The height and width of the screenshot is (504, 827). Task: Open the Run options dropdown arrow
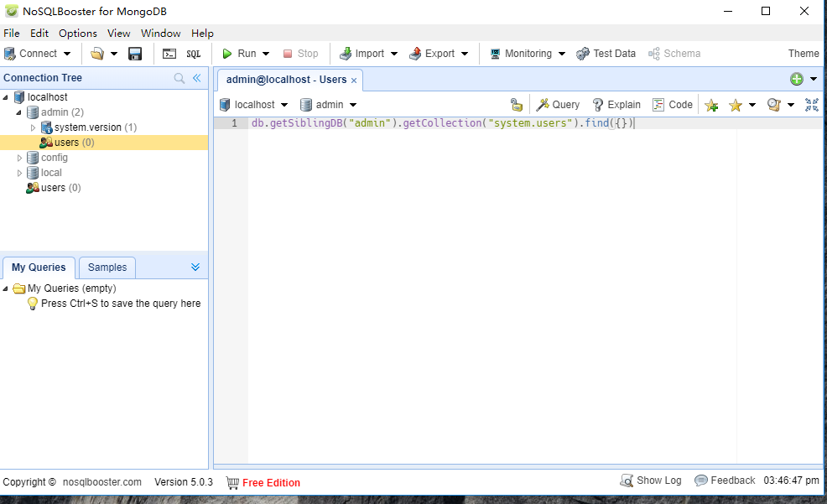(x=266, y=54)
